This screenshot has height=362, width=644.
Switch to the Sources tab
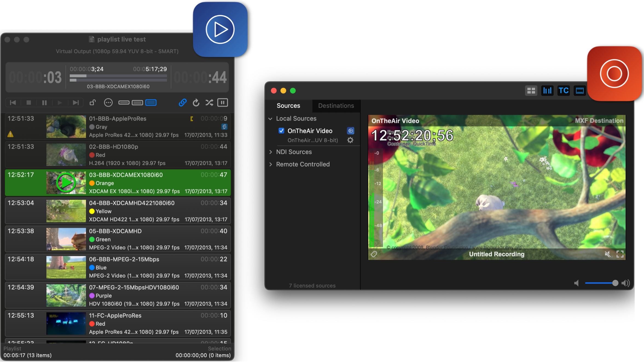tap(288, 106)
